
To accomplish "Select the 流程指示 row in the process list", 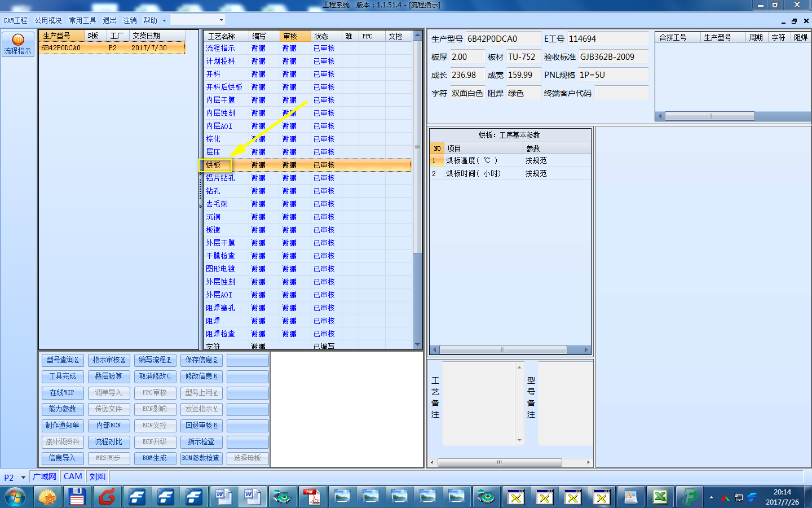I will point(308,49).
